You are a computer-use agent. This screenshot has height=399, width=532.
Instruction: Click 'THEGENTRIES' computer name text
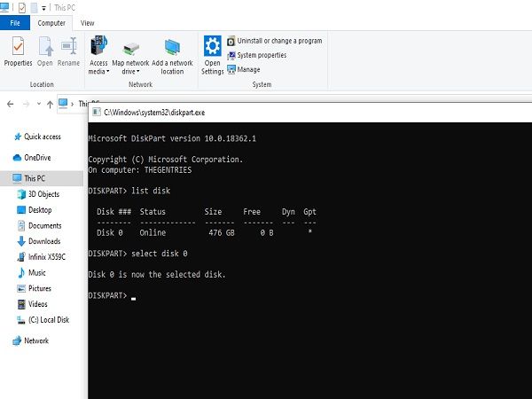[x=168, y=170]
